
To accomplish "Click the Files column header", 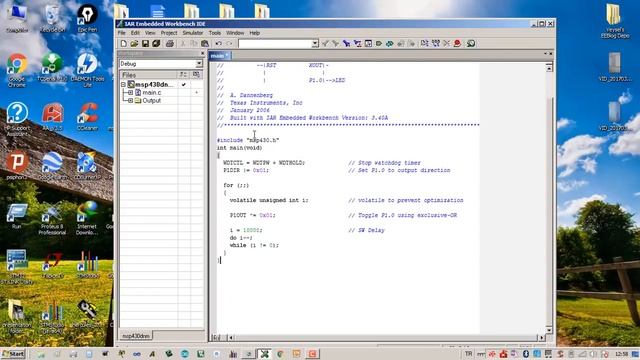I will point(149,75).
